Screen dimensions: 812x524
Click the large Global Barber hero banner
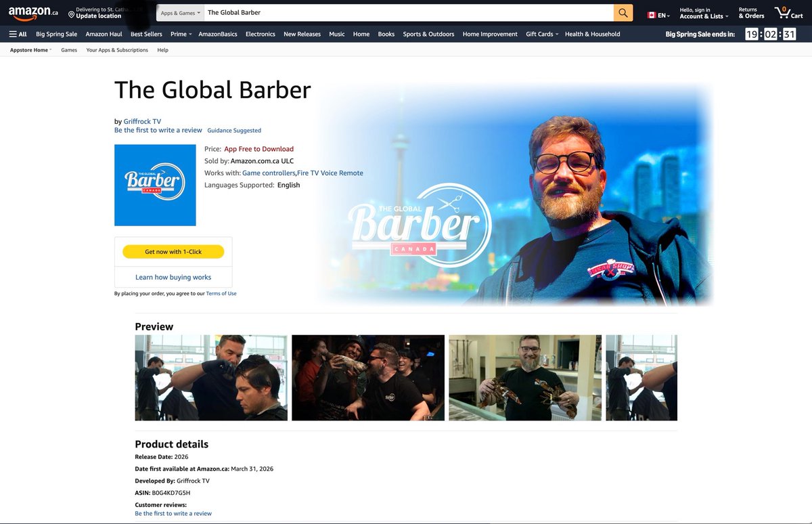coord(514,195)
